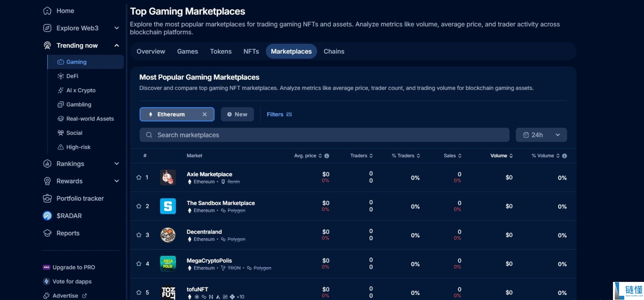
Task: Sort by the % Traders column
Action: (x=406, y=156)
